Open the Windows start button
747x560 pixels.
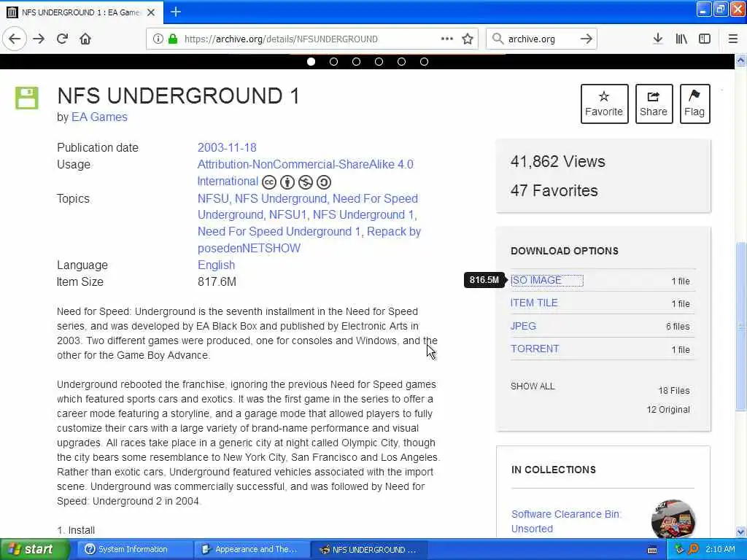tap(35, 550)
